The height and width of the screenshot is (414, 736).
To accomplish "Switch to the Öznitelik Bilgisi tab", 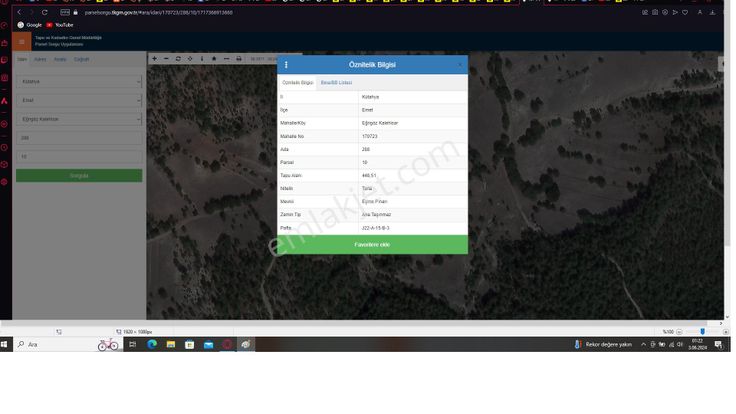I will [297, 82].
